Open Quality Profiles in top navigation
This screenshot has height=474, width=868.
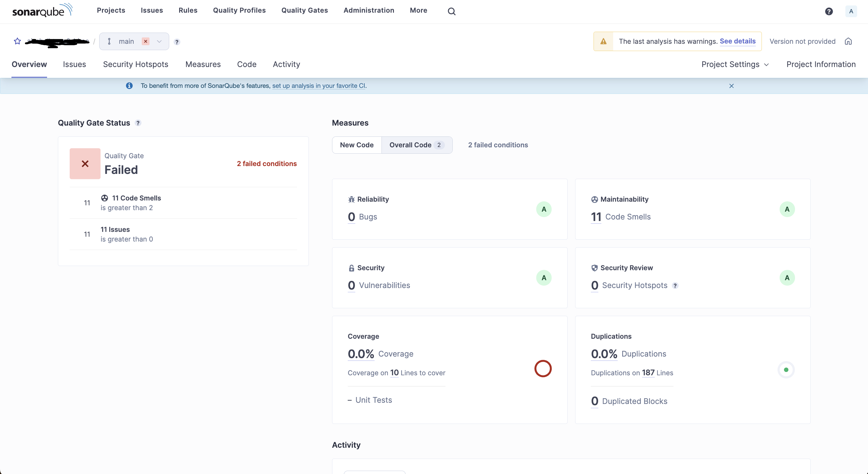click(239, 11)
